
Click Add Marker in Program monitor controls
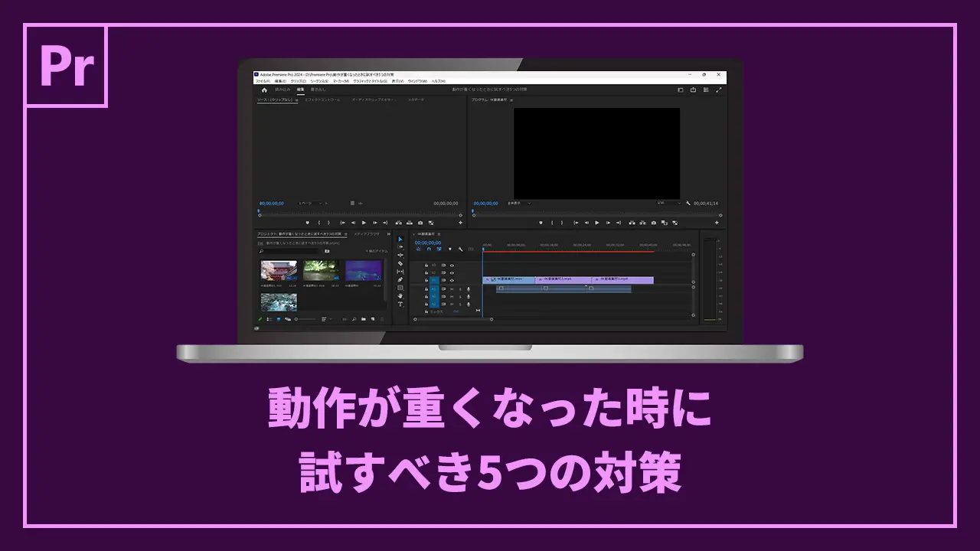tap(541, 223)
